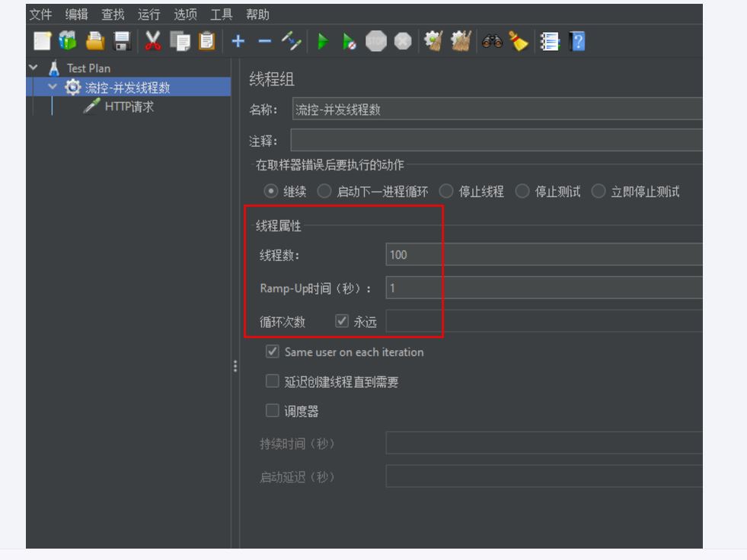Open the 工具 menu
Viewport: 747px width, 560px height.
(x=222, y=14)
